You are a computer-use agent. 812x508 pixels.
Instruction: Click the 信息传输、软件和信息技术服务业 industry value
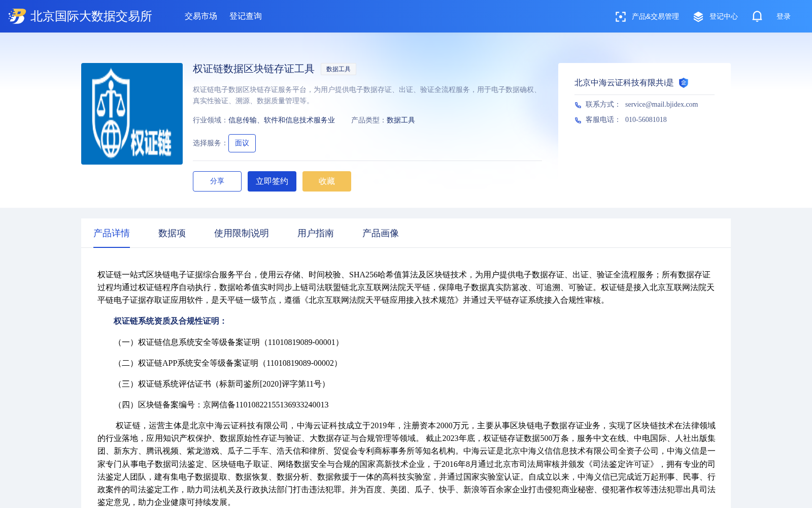pos(282,120)
